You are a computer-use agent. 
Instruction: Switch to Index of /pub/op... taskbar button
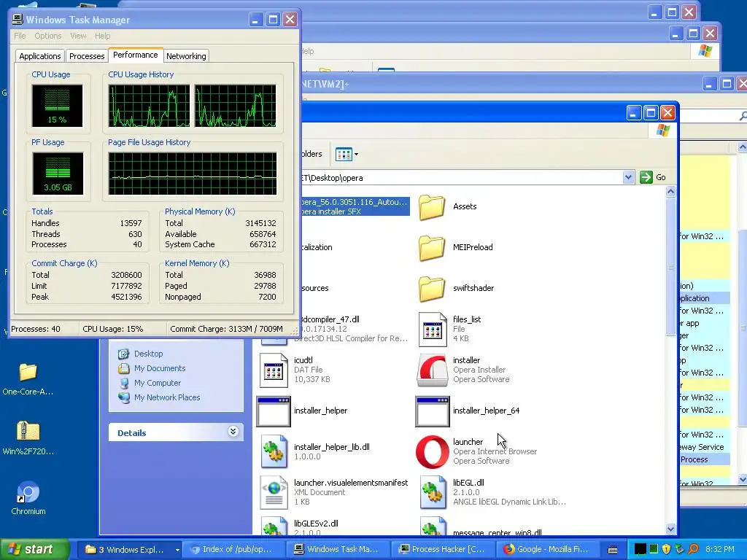pos(233,550)
